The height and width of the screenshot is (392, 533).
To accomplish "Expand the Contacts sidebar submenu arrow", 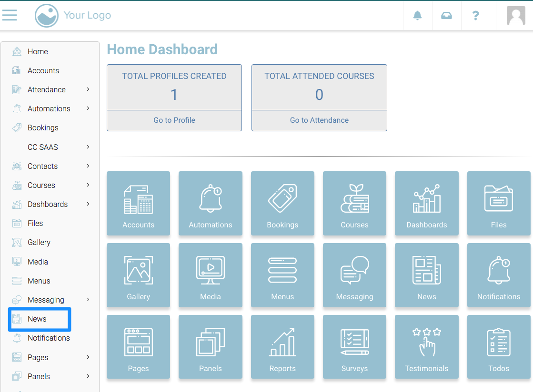I will 88,166.
